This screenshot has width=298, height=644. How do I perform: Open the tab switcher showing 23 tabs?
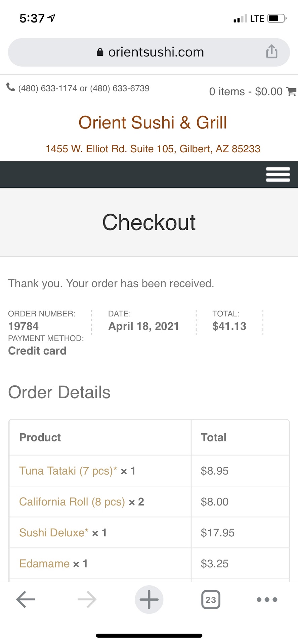point(211,599)
